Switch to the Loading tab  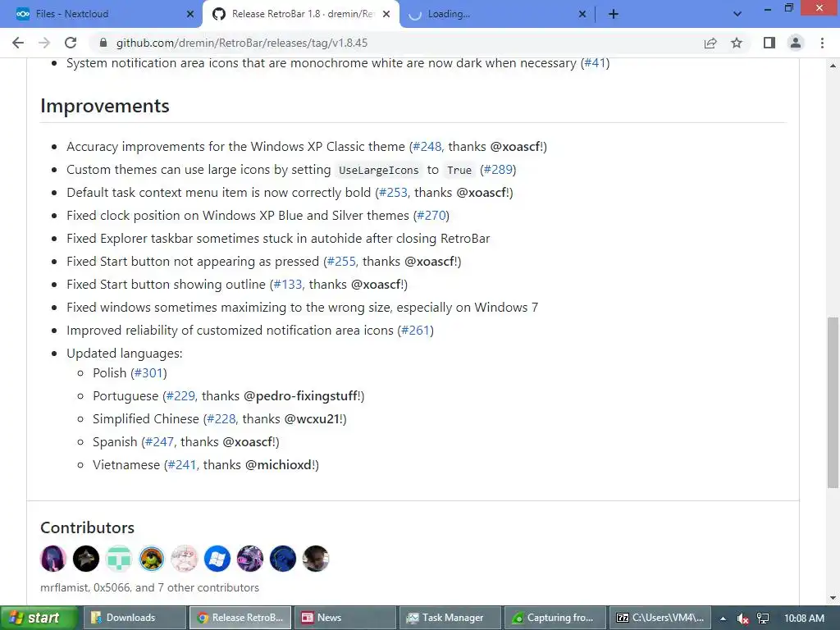497,14
